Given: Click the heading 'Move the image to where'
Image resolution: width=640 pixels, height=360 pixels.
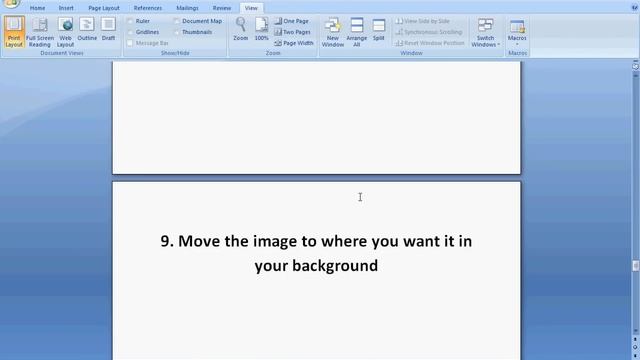Looking at the screenshot, I should click(273, 241).
